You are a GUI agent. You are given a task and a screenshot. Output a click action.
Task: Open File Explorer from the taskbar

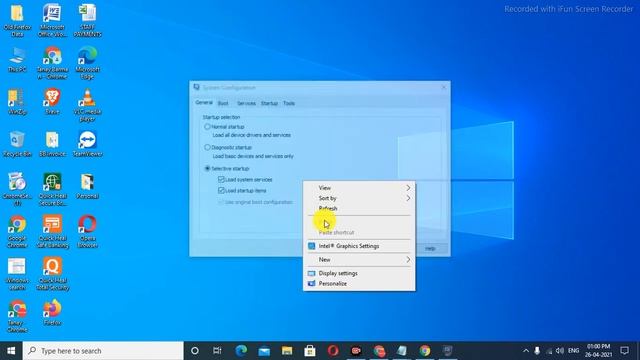[287, 351]
